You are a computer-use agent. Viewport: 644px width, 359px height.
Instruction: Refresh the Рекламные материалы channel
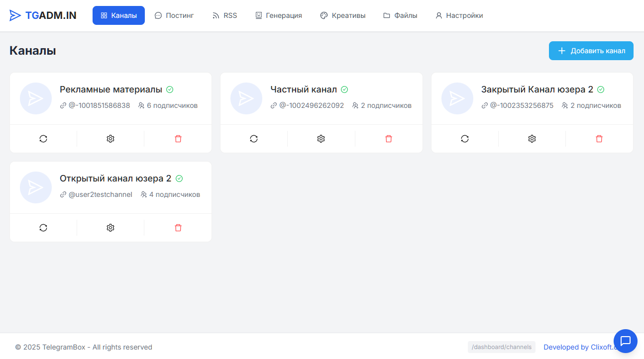pyautogui.click(x=43, y=139)
